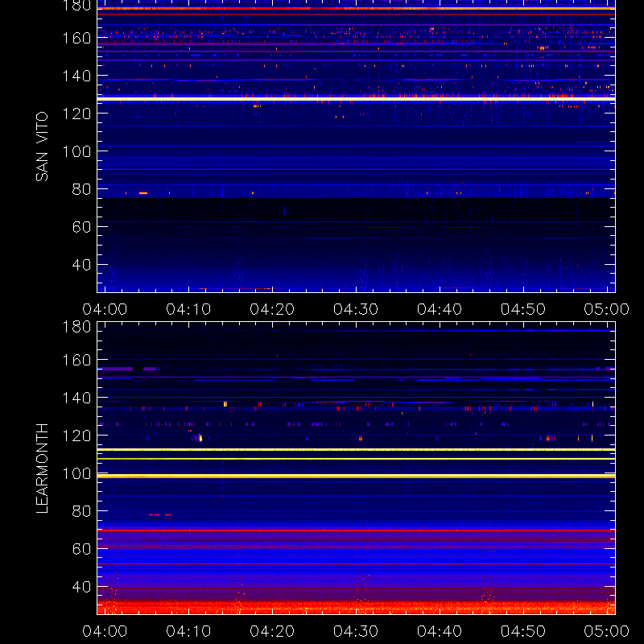Choose the 04:00 time label under LEARMONTH plot

tap(105, 631)
